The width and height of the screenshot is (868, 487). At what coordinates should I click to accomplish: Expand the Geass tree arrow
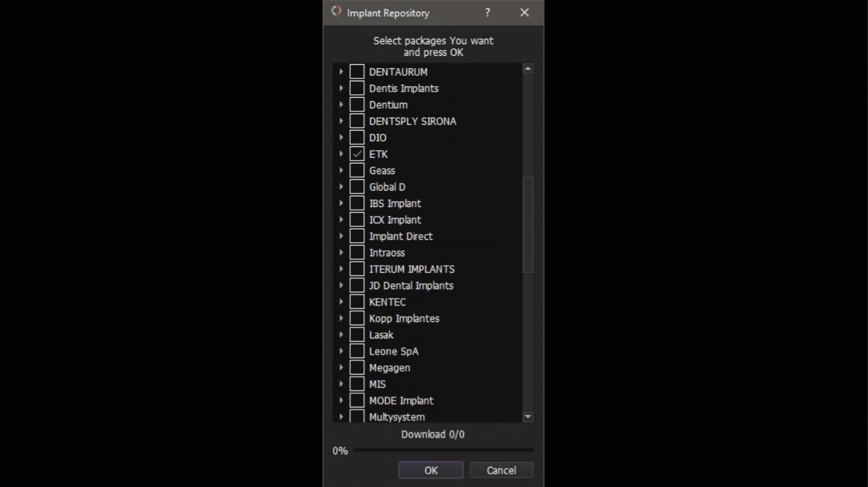341,170
